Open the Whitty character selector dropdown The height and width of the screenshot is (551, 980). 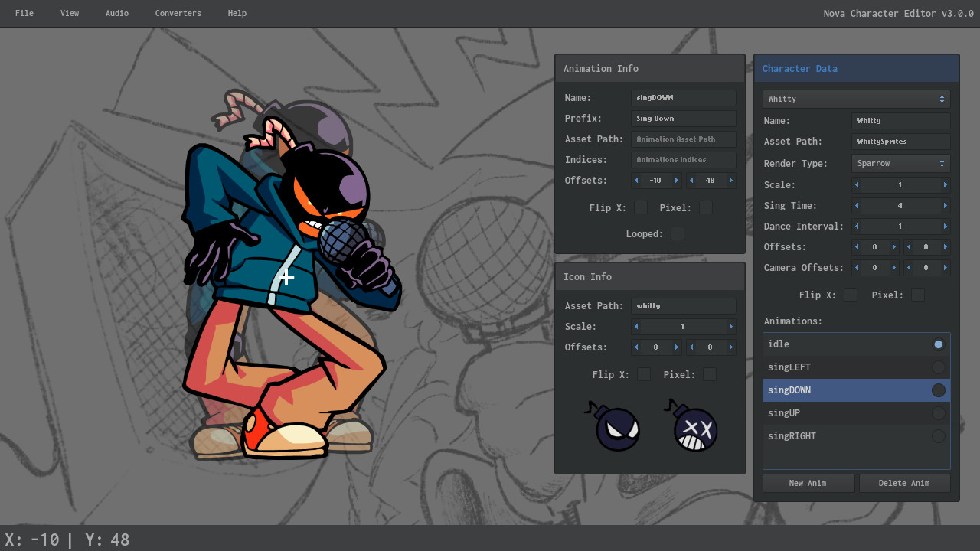point(855,99)
